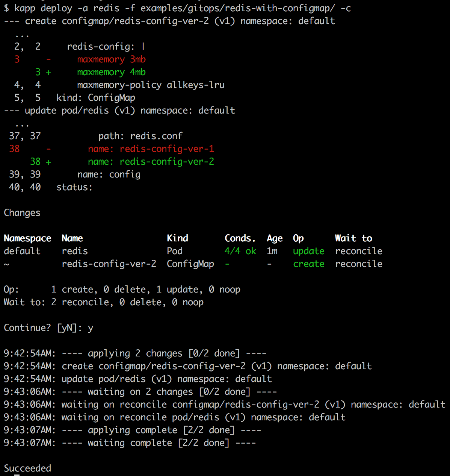The height and width of the screenshot is (476, 450).
Task: Click the 'Kind' column header
Action: [177, 238]
